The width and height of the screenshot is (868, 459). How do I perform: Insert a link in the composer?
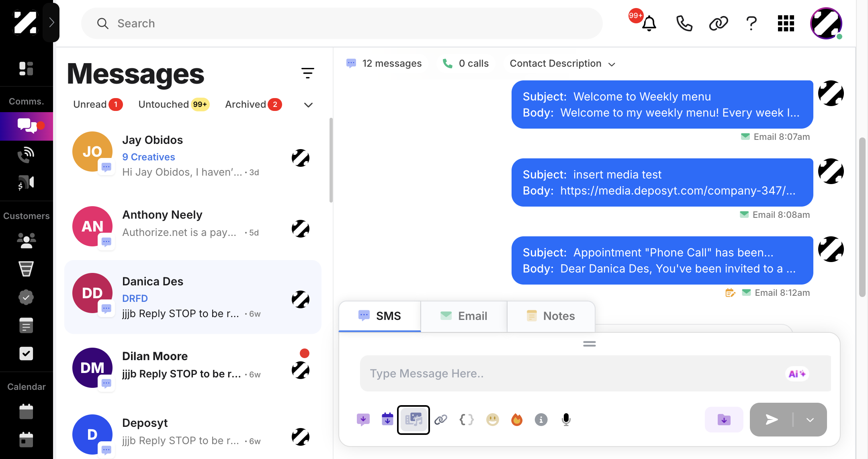441,420
